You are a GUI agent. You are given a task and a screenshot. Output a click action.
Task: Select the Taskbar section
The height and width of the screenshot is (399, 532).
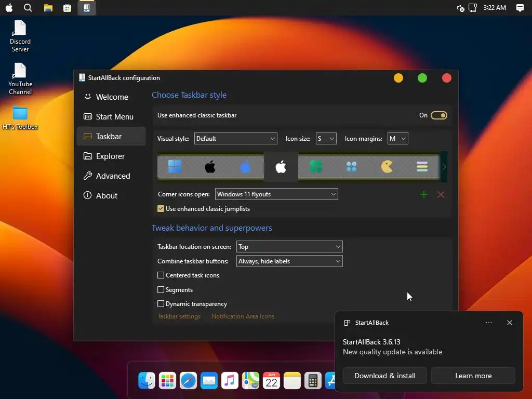(111, 137)
